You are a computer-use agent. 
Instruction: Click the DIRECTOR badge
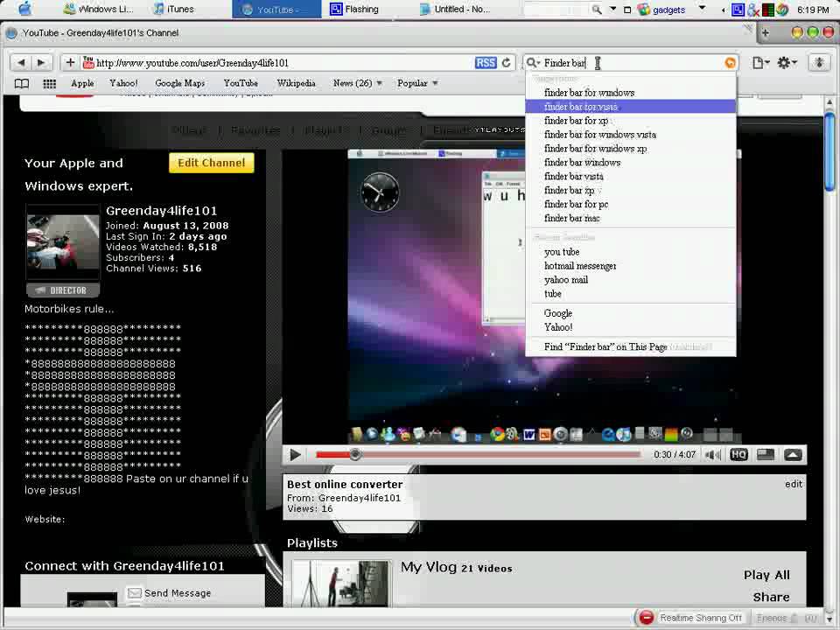coord(63,290)
